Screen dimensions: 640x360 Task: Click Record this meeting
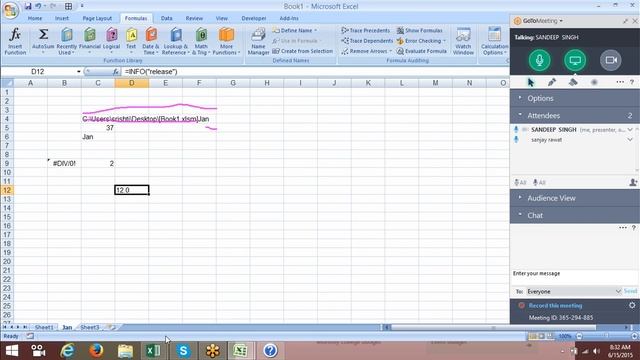[555, 306]
